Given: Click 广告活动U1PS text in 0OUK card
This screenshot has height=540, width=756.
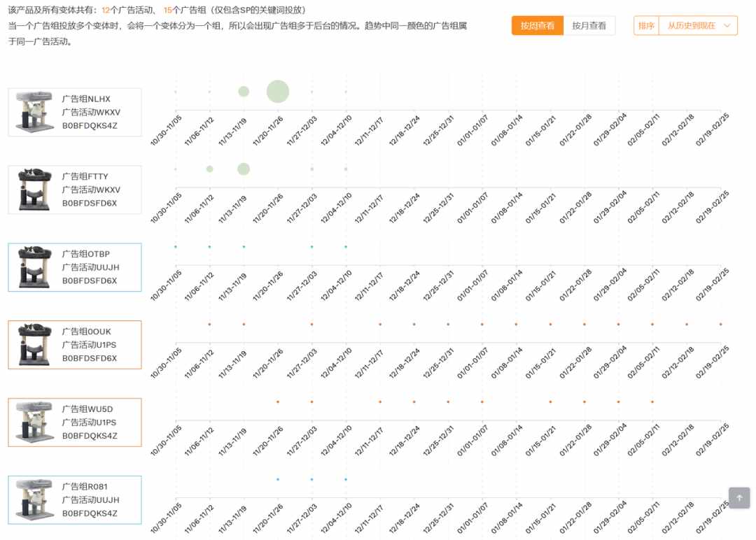Looking at the screenshot, I should tap(89, 345).
